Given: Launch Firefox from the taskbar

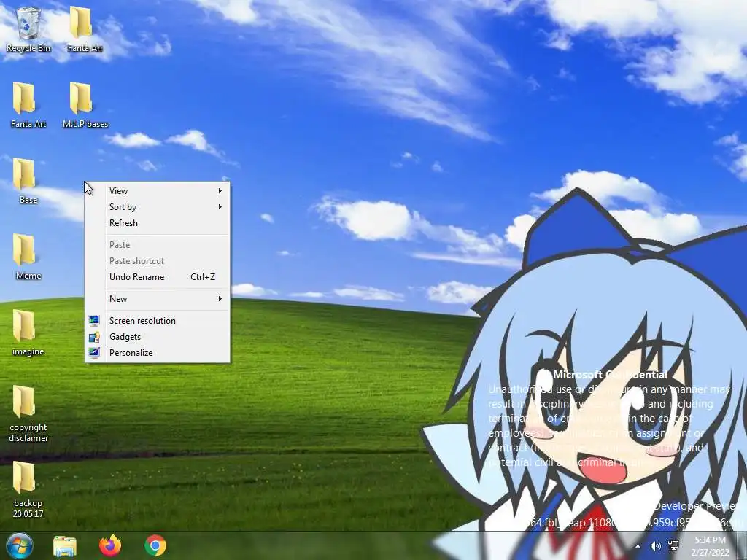Looking at the screenshot, I should point(110,545).
